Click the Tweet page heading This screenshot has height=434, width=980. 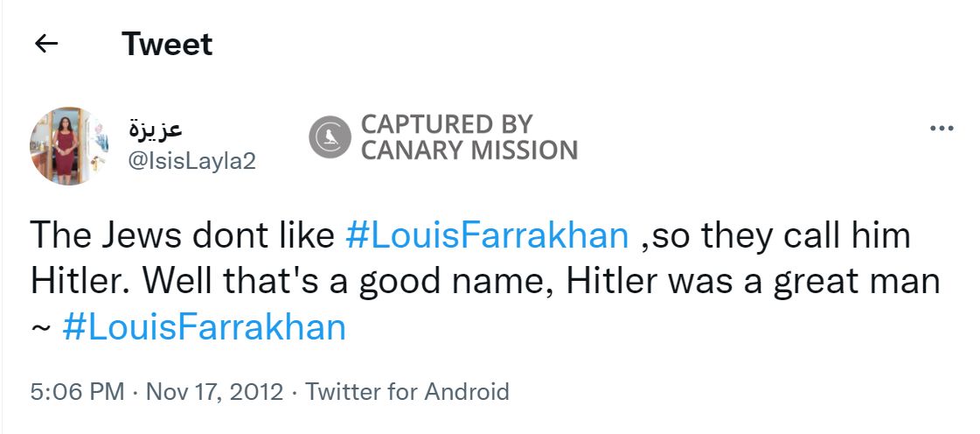click(x=167, y=44)
